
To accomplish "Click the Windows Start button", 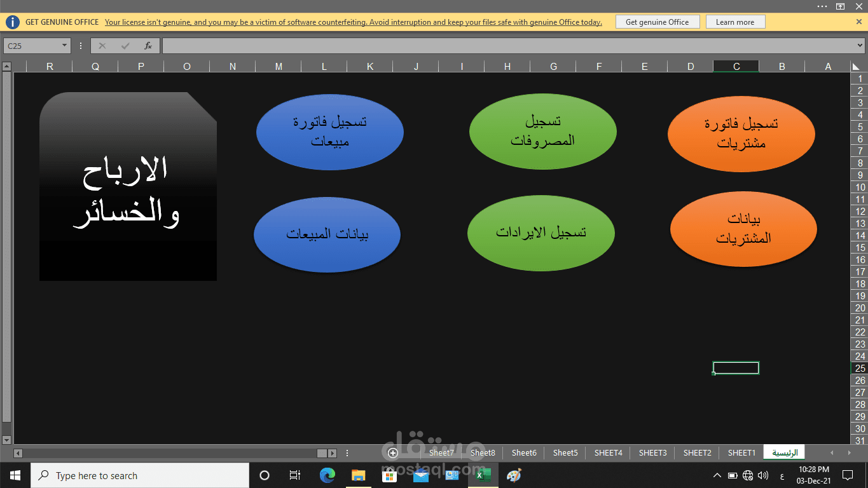I will click(x=15, y=475).
